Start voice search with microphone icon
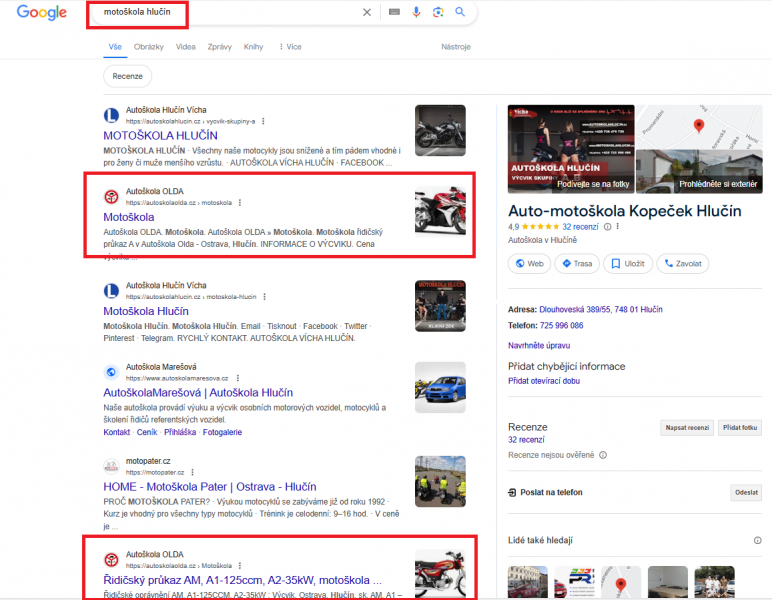 click(x=416, y=12)
